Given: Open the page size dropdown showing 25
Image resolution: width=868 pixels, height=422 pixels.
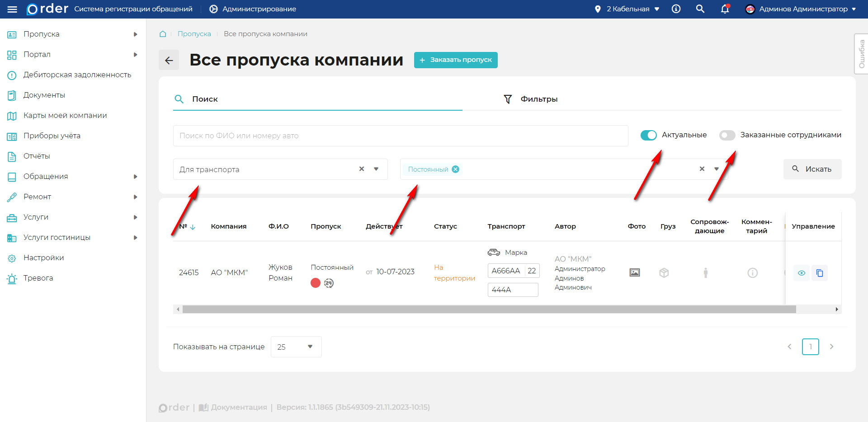Looking at the screenshot, I should tap(296, 347).
